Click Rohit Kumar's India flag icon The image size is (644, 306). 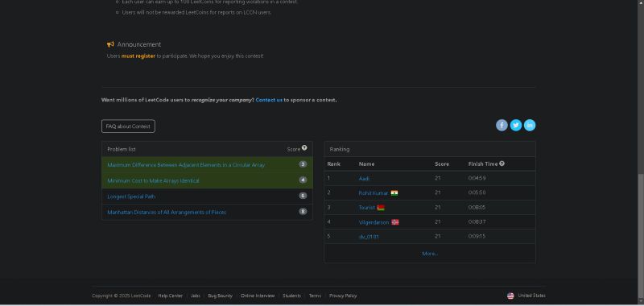394,193
